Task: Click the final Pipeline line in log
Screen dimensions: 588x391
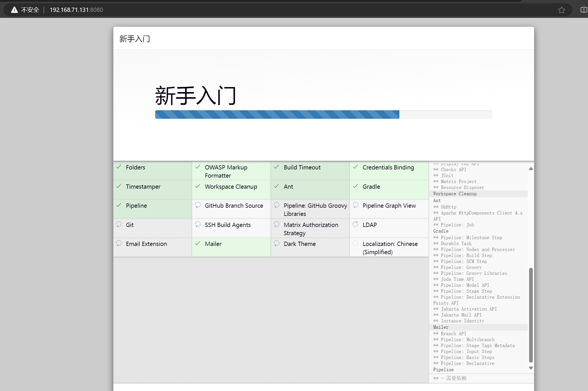Action: (x=443, y=370)
